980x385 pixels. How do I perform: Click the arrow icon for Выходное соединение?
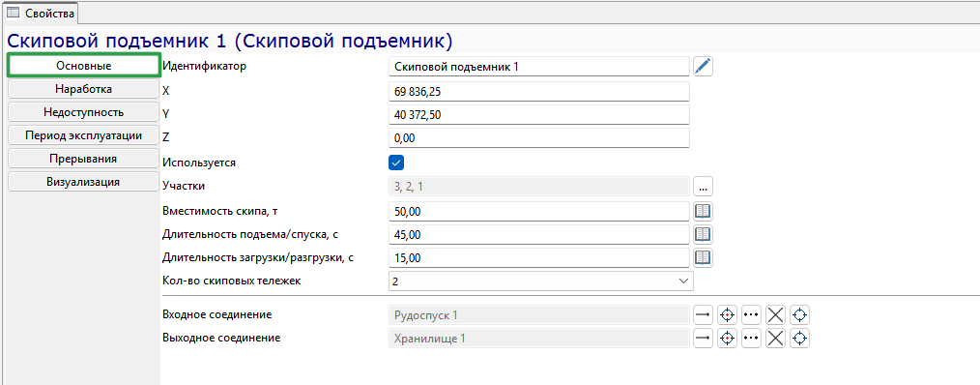click(x=704, y=338)
